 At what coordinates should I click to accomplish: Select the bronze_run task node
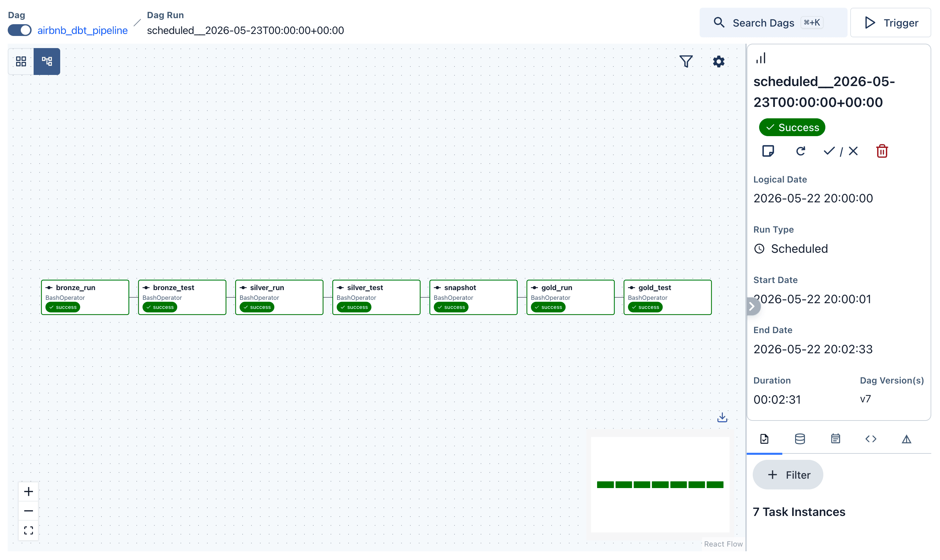[85, 297]
